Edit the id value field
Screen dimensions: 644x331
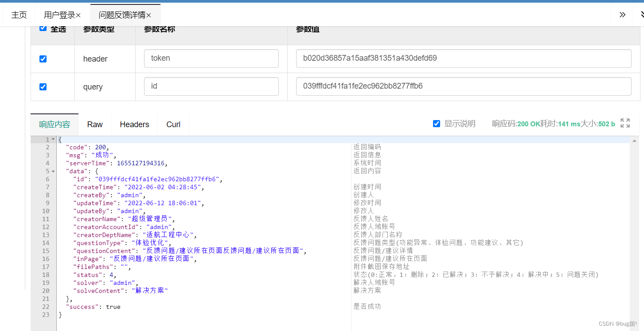(464, 86)
